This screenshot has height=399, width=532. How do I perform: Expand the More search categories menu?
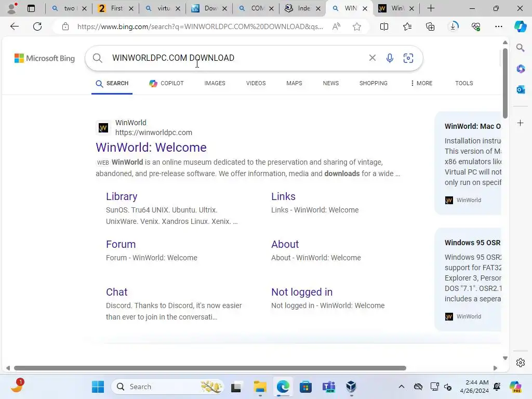click(x=421, y=83)
